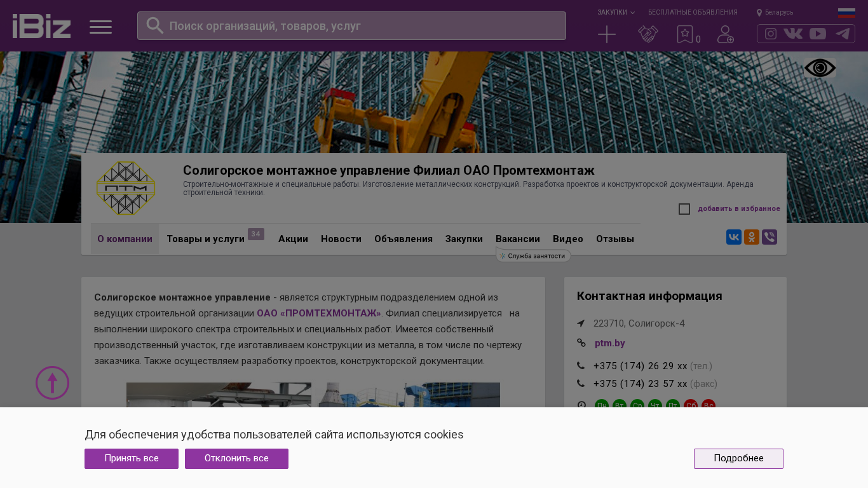Screen dimensions: 868x488
Task: Click the scroll-to-top arrow circle
Action: (x=53, y=383)
